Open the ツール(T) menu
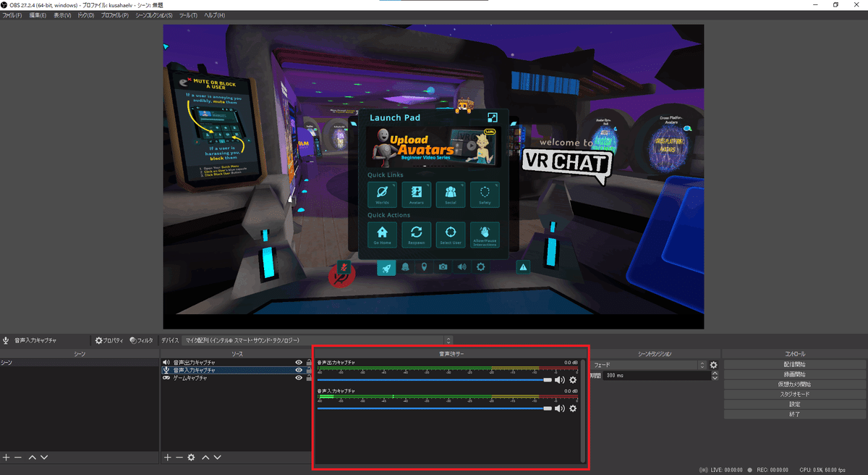This screenshot has height=475, width=868. [x=188, y=14]
